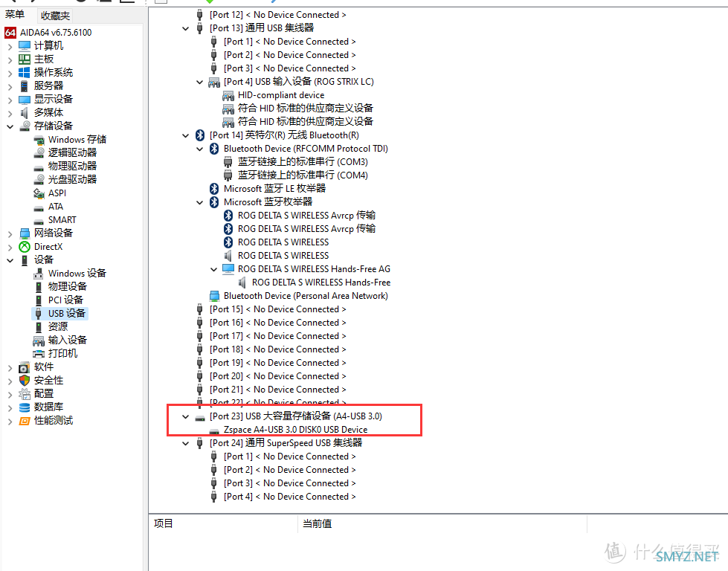The width and height of the screenshot is (728, 571).
Task: Collapse Port 14 英特尔 无线 Bluetooth node
Action: coord(186,135)
